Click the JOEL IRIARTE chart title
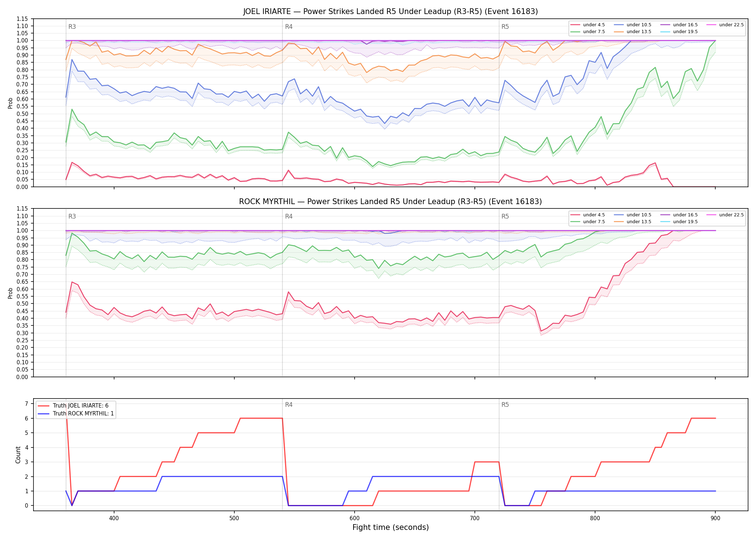Screen dimensions: 756x540 (390, 12)
